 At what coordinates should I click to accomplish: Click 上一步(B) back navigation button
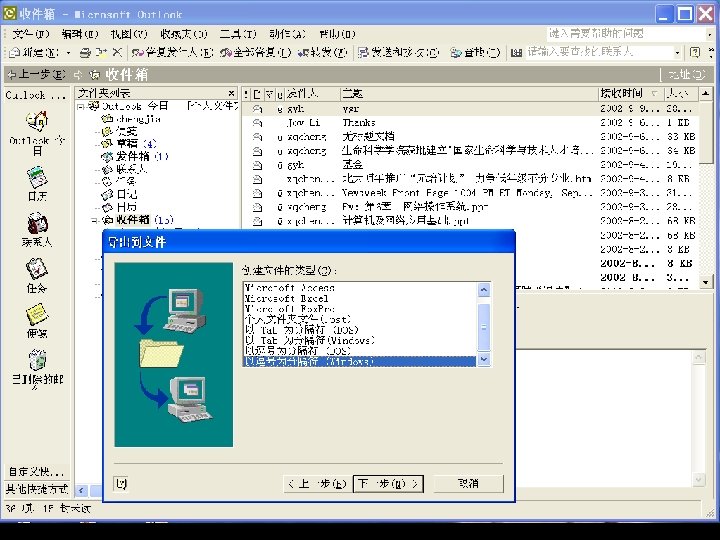click(37, 74)
